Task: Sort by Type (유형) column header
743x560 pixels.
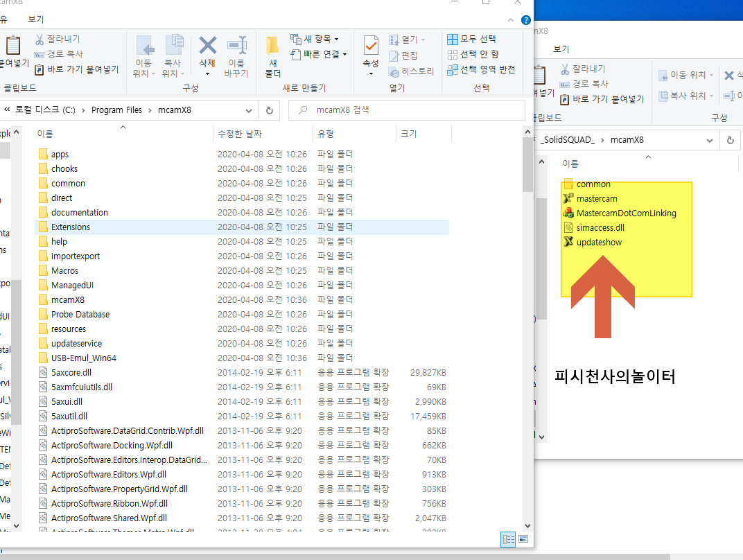Action: [326, 134]
